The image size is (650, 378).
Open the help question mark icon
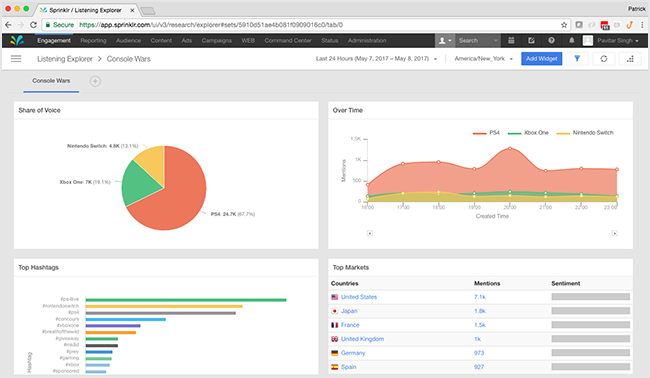(551, 40)
